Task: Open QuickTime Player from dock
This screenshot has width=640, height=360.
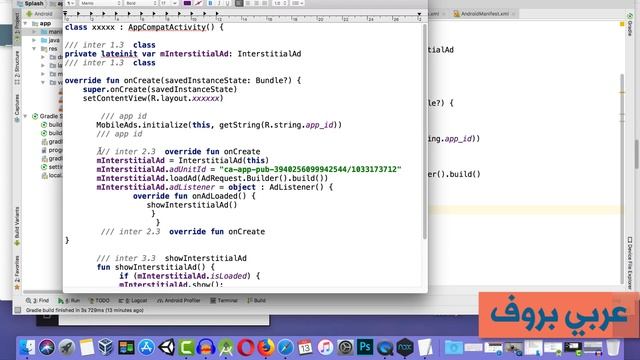Action: (384, 347)
